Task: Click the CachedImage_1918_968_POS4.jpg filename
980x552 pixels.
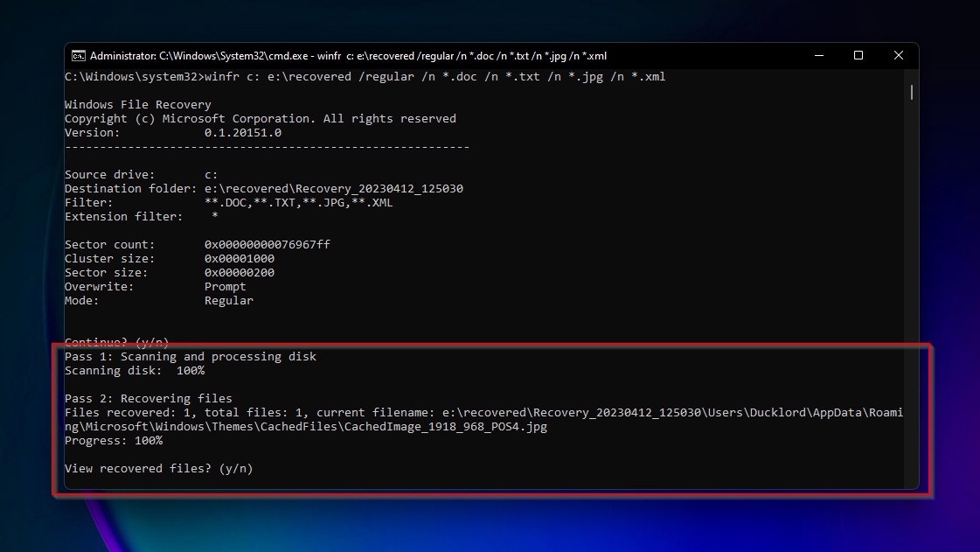Action: coord(446,427)
